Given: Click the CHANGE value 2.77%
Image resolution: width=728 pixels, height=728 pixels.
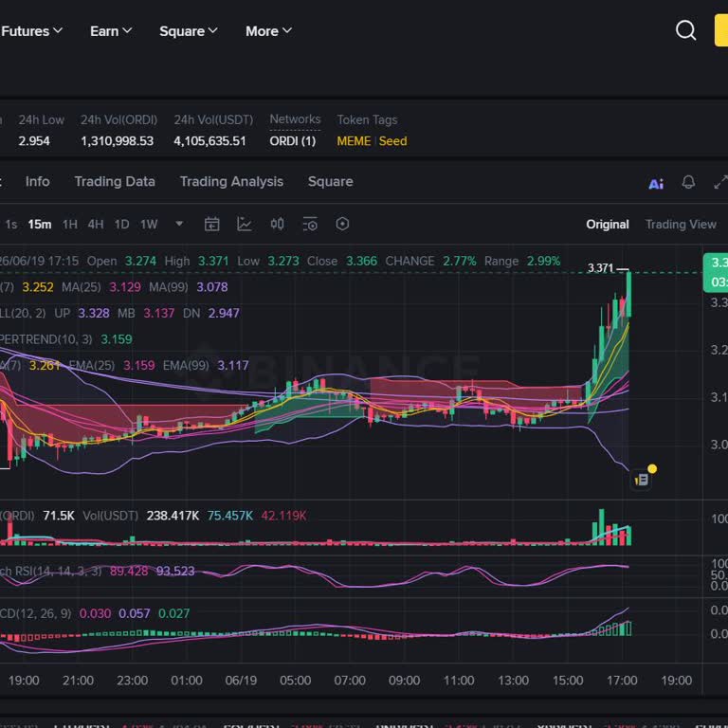Looking at the screenshot, I should pos(459,262).
